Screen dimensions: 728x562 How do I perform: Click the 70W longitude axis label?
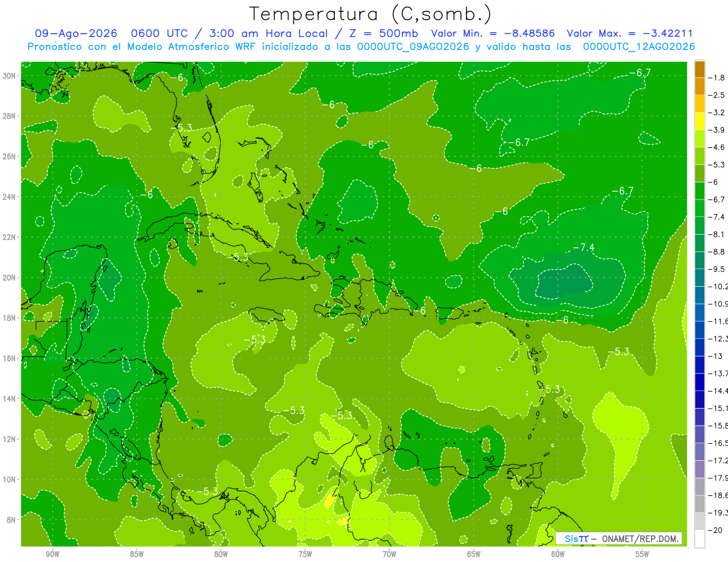389,554
